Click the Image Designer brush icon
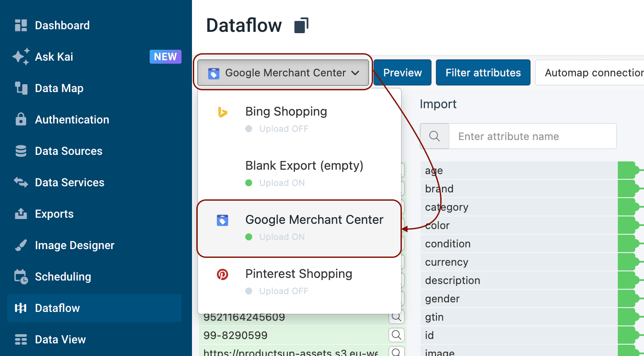The width and height of the screenshot is (644, 356). click(x=21, y=245)
